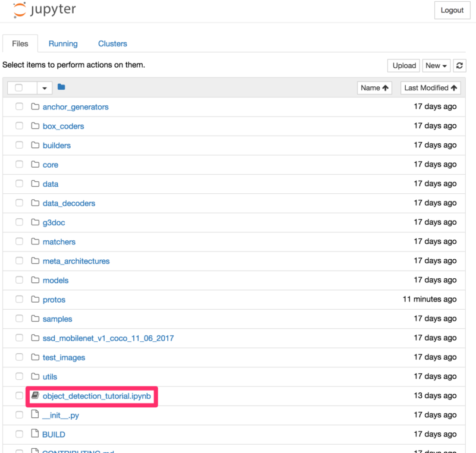This screenshot has width=476, height=453.
Task: Click the blue root folder breadcrumb icon
Action: 61,87
